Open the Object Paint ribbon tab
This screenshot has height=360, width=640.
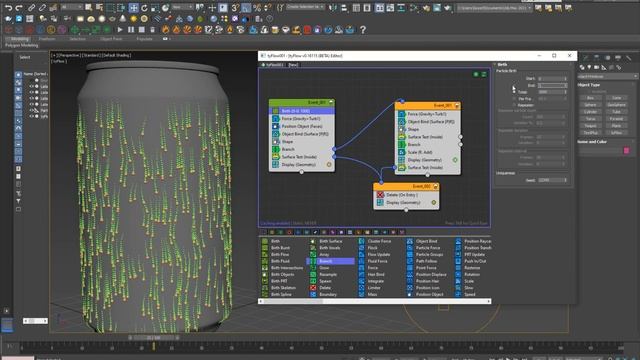[111, 39]
